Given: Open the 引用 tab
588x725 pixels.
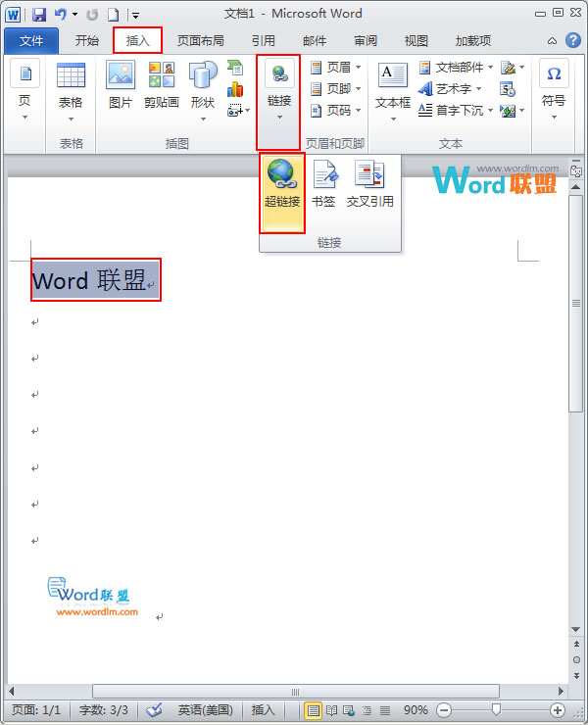Looking at the screenshot, I should 264,41.
